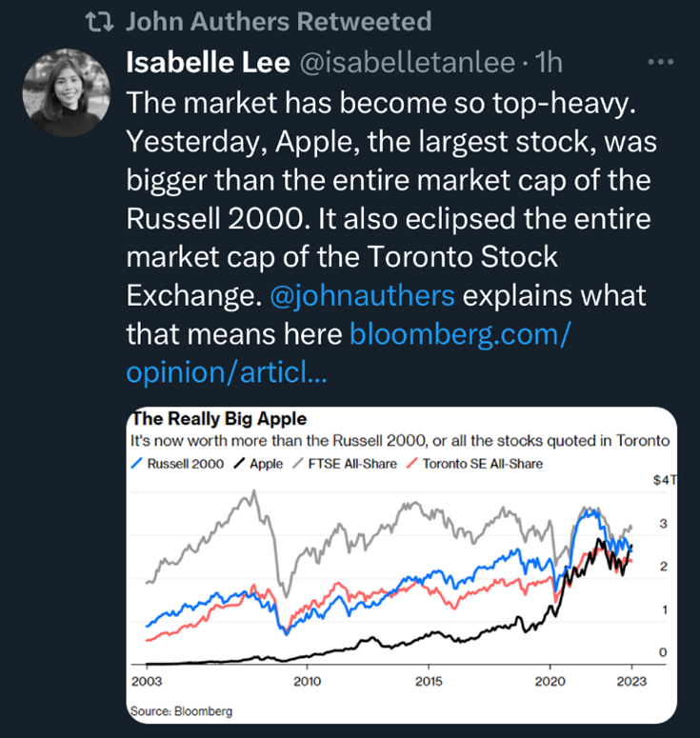Click John Authers Retweeted label
Viewport: 700px width, 738px height.
278,21
